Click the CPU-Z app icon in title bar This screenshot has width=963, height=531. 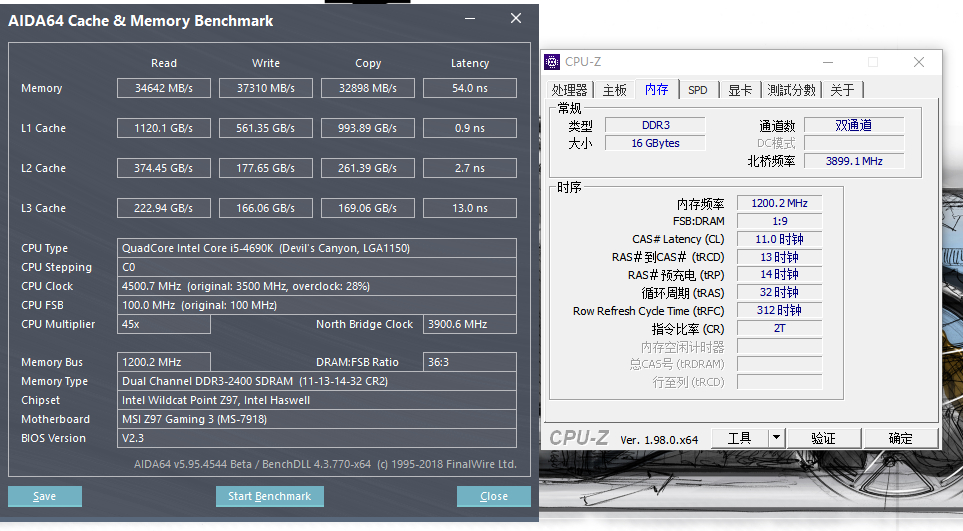(x=552, y=62)
